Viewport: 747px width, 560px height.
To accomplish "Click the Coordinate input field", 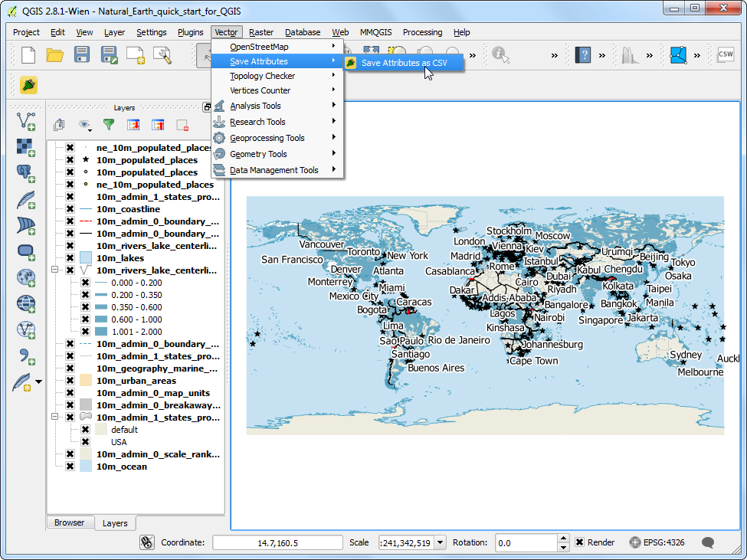I will pos(278,542).
